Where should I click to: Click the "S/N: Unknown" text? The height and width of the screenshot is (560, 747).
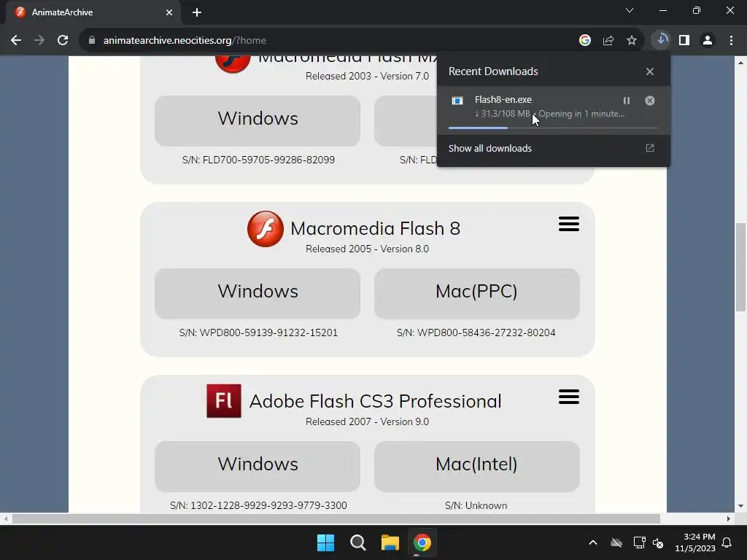[476, 505]
